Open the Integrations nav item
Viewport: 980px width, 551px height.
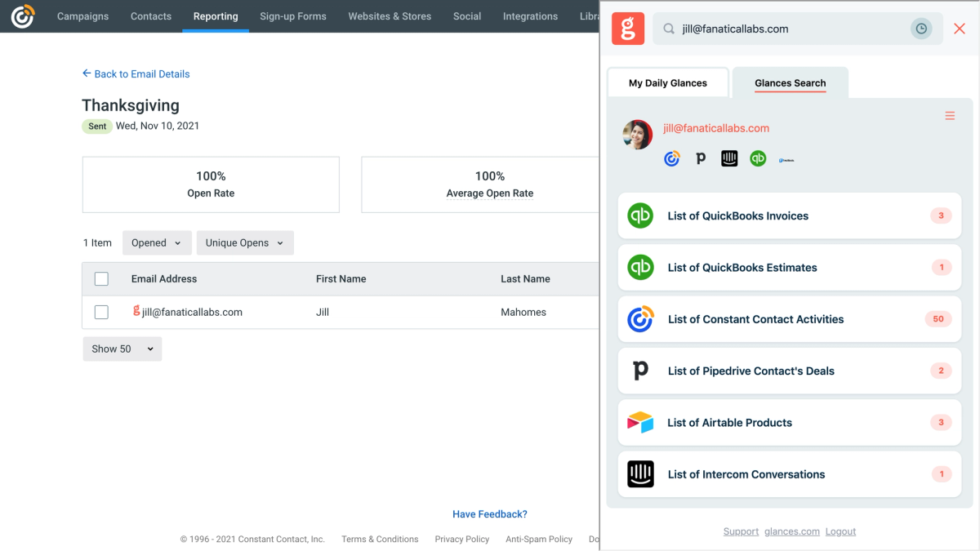pyautogui.click(x=530, y=16)
